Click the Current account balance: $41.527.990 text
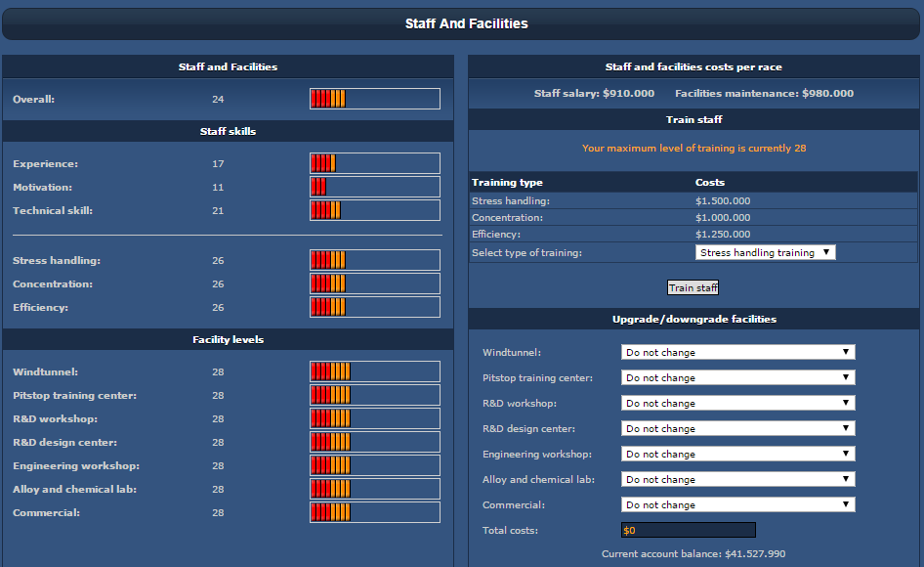The height and width of the screenshot is (567, 924). point(693,554)
